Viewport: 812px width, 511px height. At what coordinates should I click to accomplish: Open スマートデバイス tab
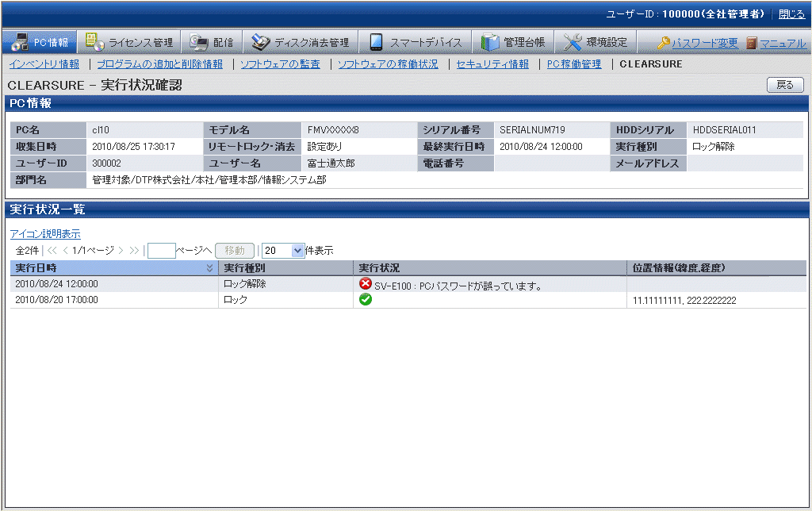click(x=415, y=42)
